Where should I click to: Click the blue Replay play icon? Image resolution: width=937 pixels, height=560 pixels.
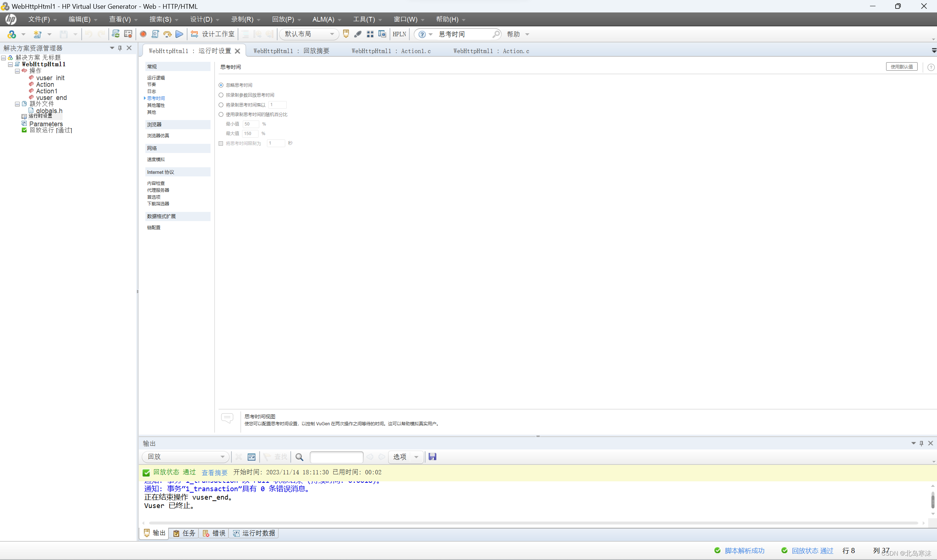(180, 34)
